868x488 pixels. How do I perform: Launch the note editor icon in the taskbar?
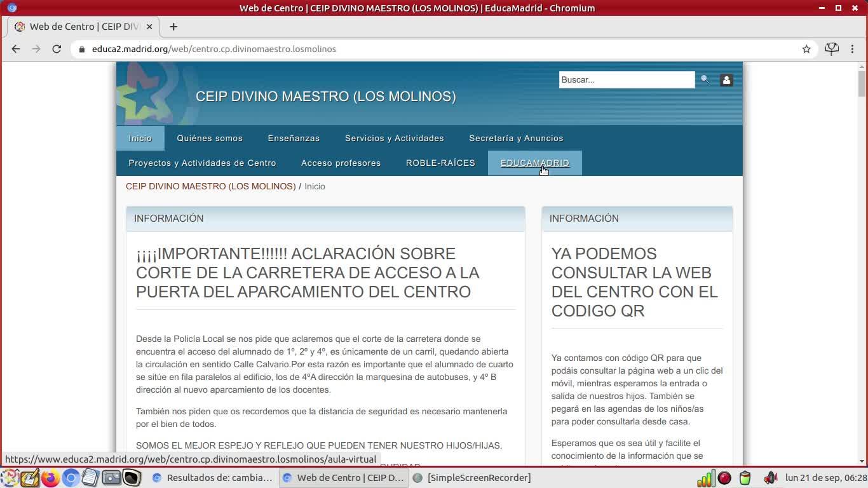point(30,478)
